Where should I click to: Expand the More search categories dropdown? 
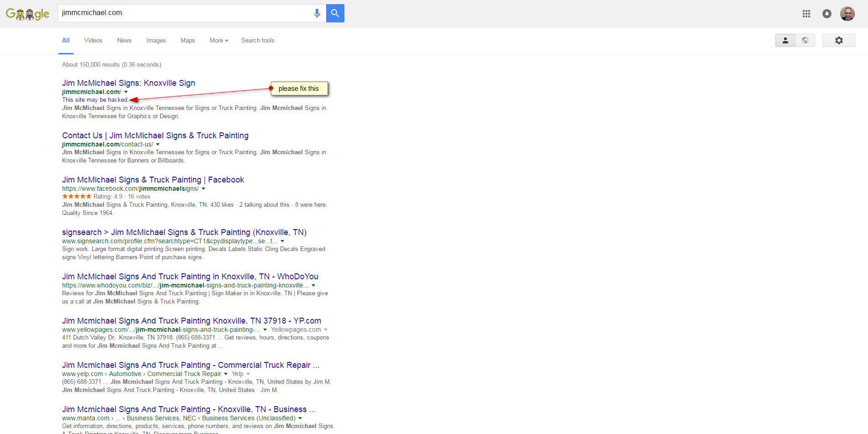(219, 41)
